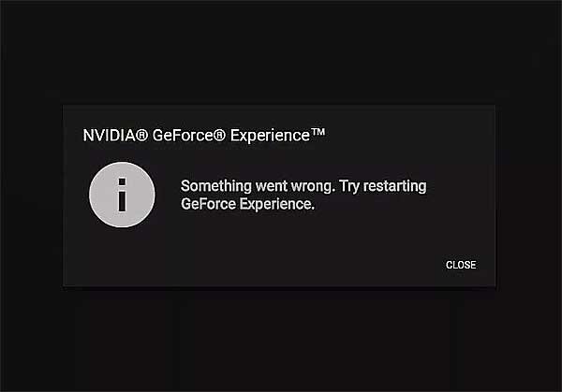This screenshot has height=392, width=562.
Task: Click the dark 'i' glyph inside the info icon
Action: [122, 195]
